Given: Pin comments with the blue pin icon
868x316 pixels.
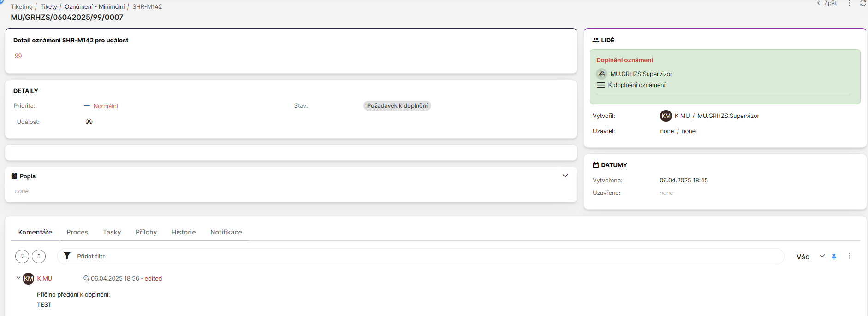Looking at the screenshot, I should tap(834, 257).
